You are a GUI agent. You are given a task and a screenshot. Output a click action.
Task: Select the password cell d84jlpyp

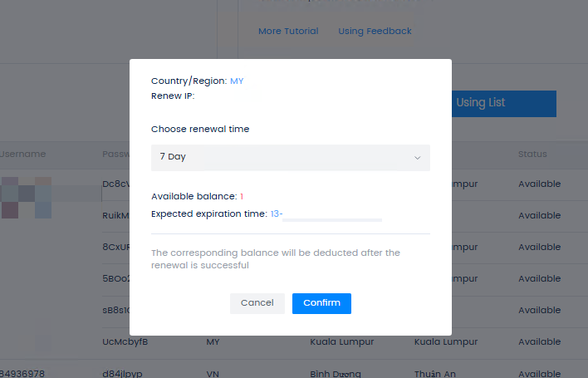coord(123,374)
